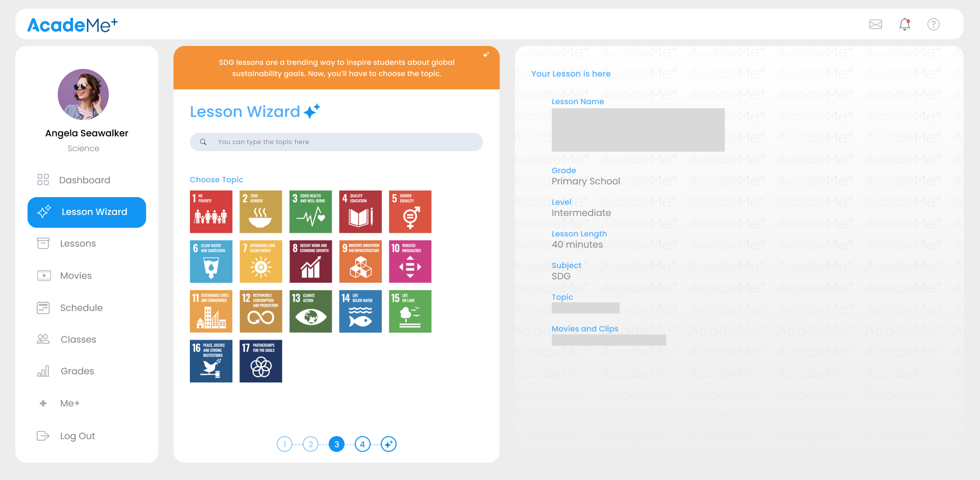Pick SDG 11 Sustainable Cities tile
The width and height of the screenshot is (980, 480).
(x=211, y=311)
